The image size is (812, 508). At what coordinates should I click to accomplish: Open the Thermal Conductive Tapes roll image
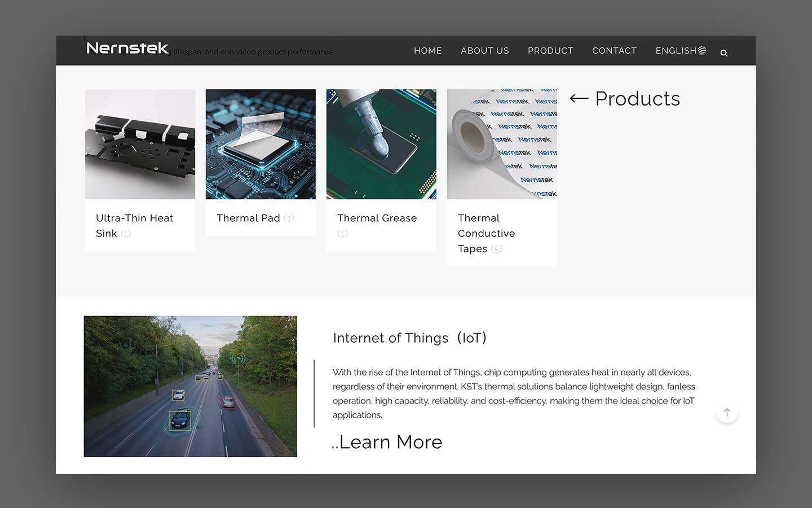click(502, 144)
